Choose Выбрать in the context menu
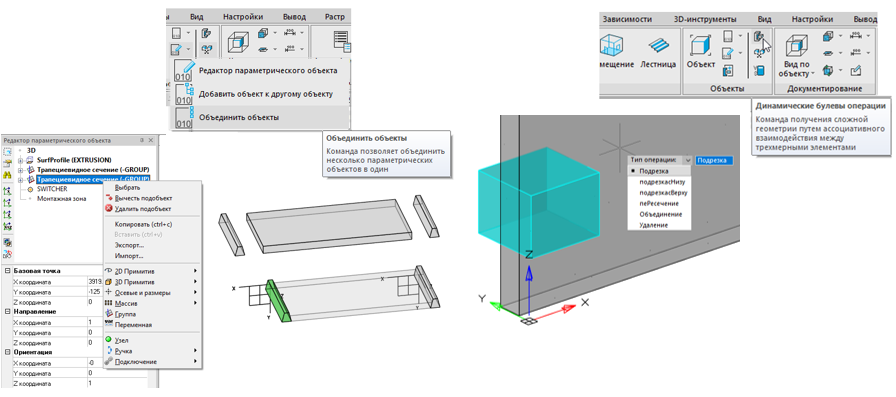This screenshot has height=397, width=896. tap(152, 187)
